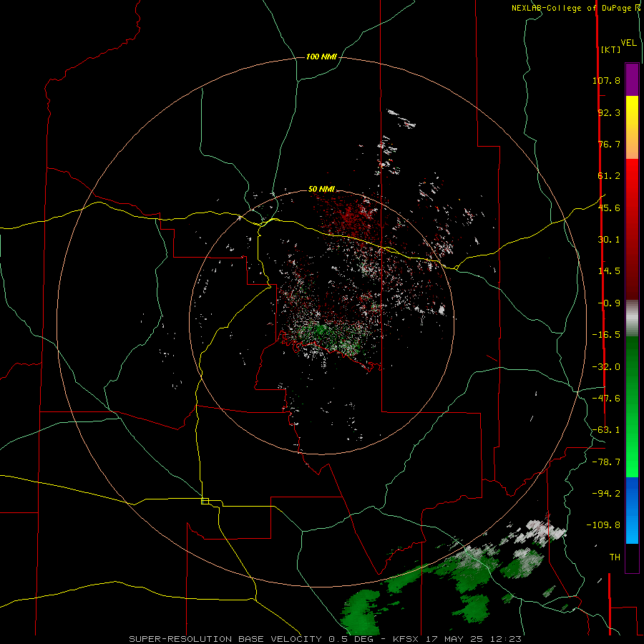
Task: Click the "14.5" scale value
Action: (609, 271)
